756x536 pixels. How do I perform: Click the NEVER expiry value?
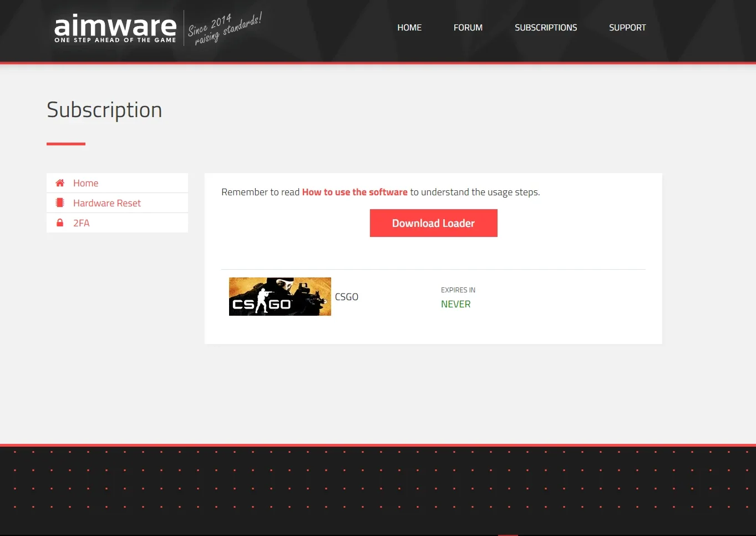(456, 304)
